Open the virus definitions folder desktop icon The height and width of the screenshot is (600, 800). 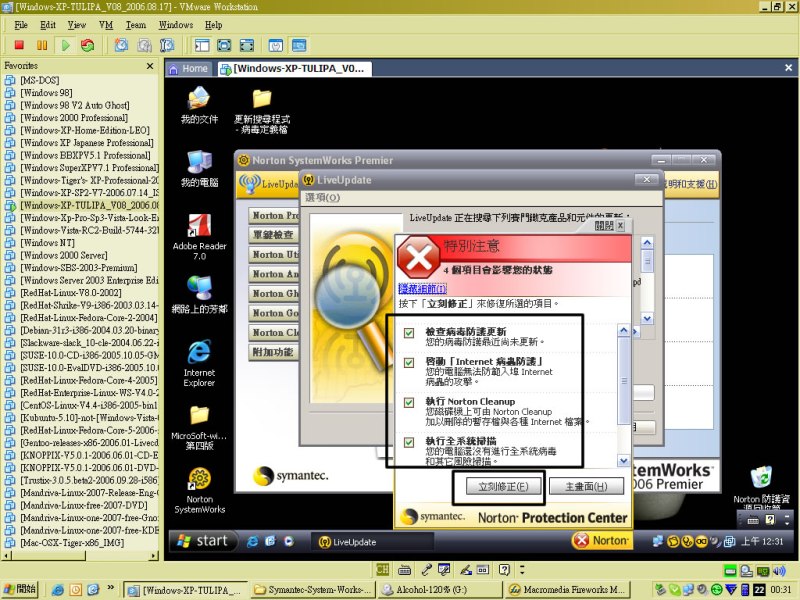tap(262, 111)
